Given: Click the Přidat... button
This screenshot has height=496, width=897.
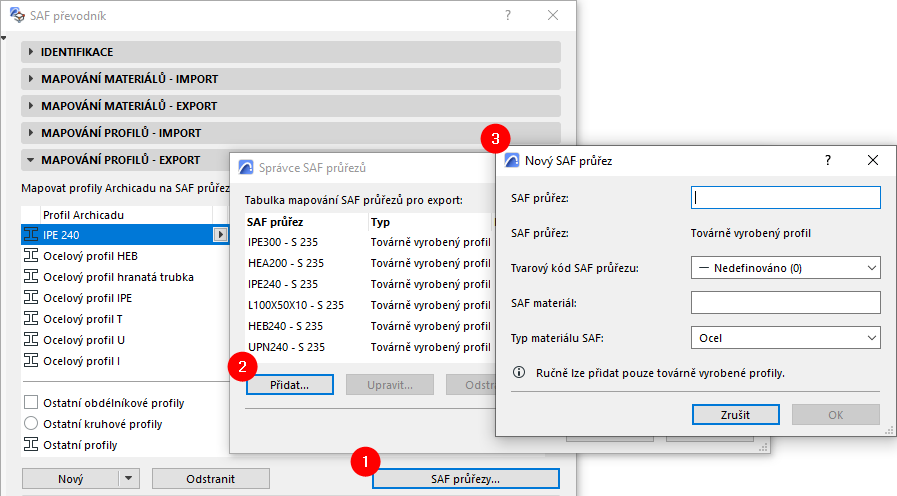Looking at the screenshot, I should click(289, 385).
